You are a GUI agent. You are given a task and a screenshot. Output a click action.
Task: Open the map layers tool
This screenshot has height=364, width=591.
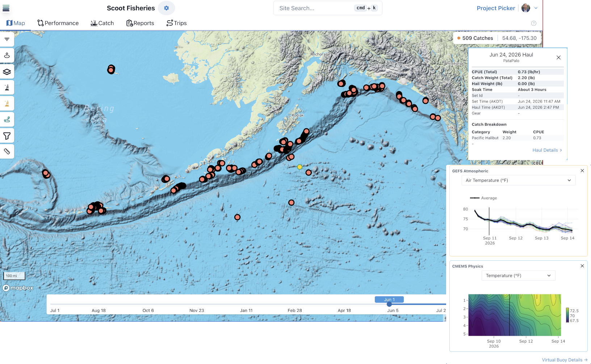coord(7,72)
